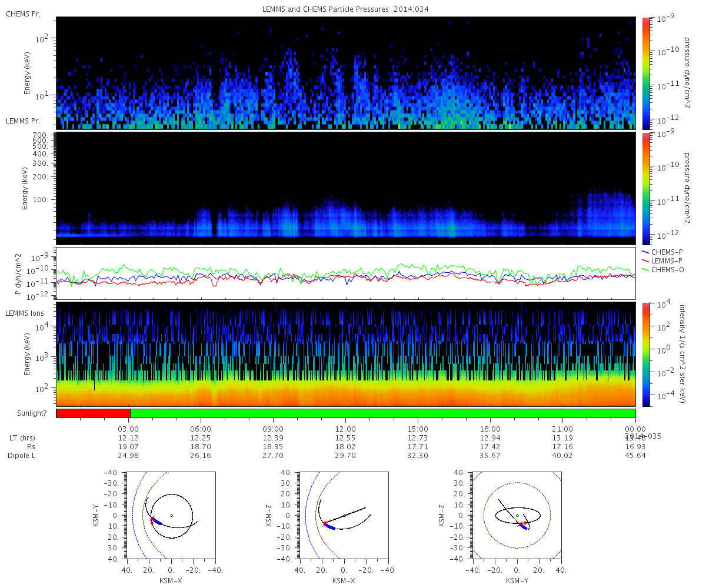Click the LEMMS pressure color scale bar
Viewport: 706px width, 588px height.
(x=645, y=188)
